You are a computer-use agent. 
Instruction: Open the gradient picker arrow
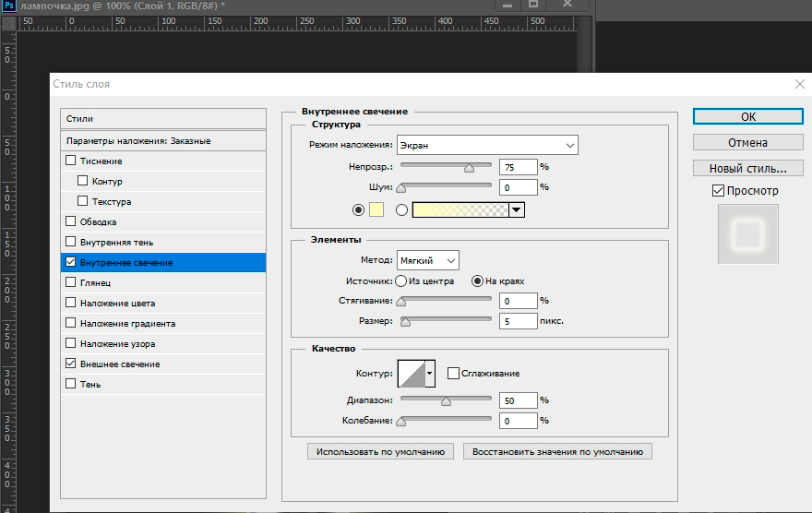(516, 210)
